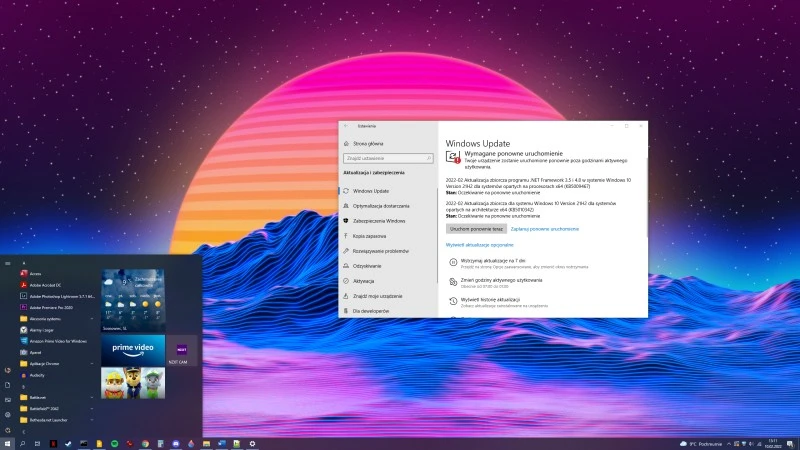
Task: Click the Windows Start button
Action: click(7, 444)
